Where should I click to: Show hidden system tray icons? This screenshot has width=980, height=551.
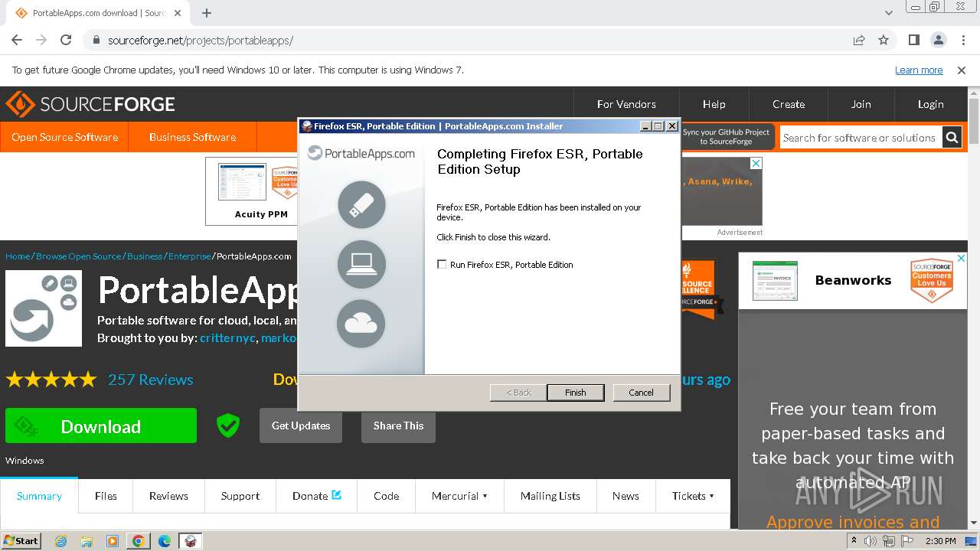(x=854, y=541)
